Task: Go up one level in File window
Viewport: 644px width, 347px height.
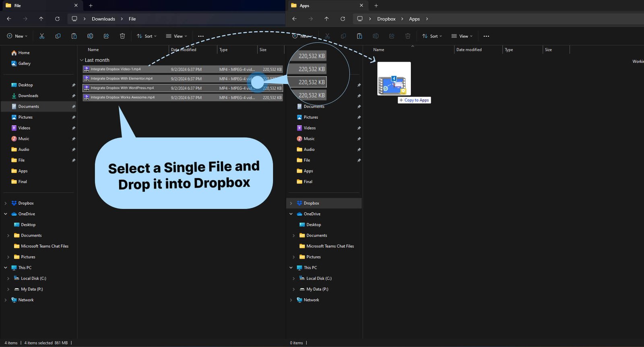Action: click(41, 19)
